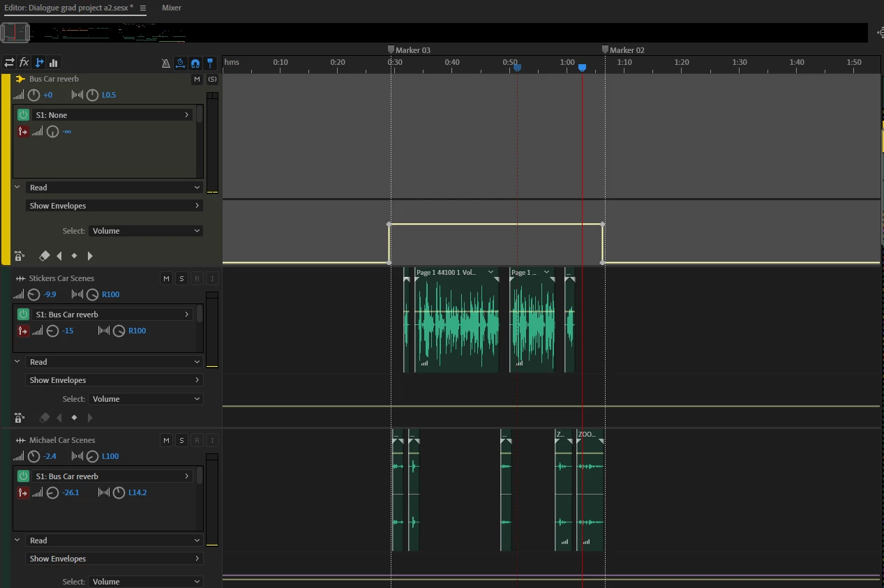Click lock icon on Stickers Car Scenes
Screen dimensions: 884x588
(x=20, y=418)
